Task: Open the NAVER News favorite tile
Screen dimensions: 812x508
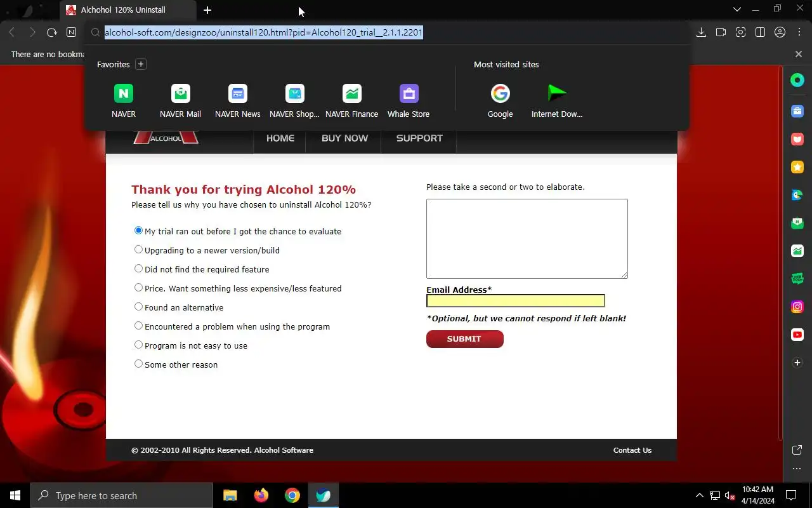Action: pos(238,101)
